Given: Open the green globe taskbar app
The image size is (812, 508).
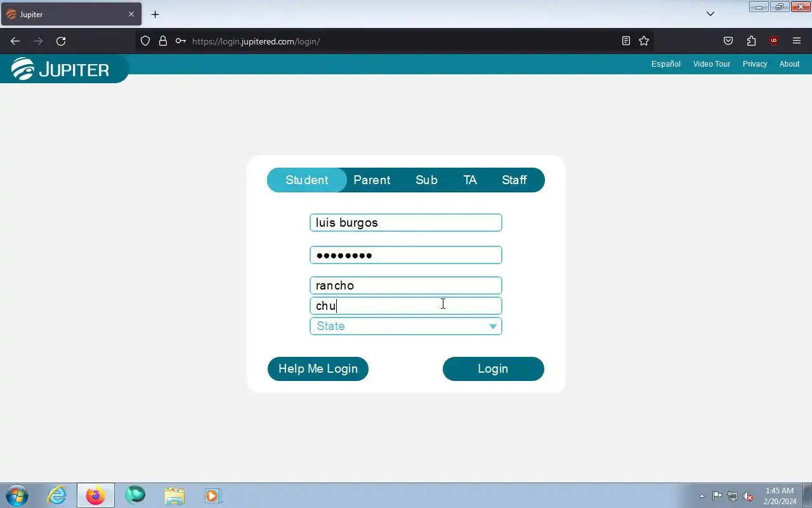Looking at the screenshot, I should [135, 495].
